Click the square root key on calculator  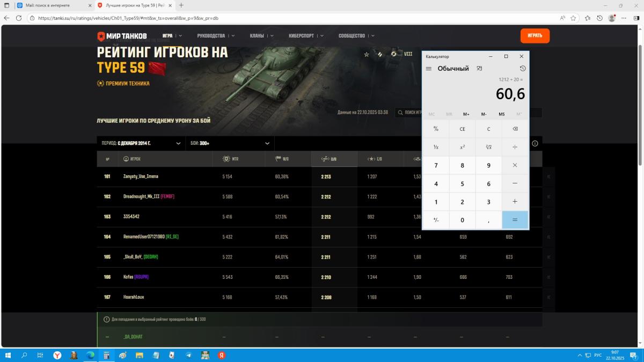pos(488,147)
